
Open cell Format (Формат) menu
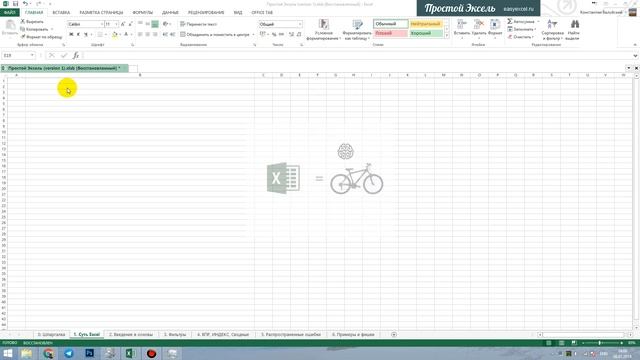[x=495, y=29]
